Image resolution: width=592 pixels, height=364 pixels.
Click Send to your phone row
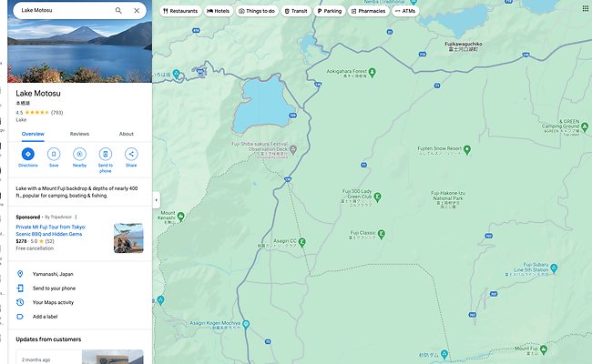point(79,288)
